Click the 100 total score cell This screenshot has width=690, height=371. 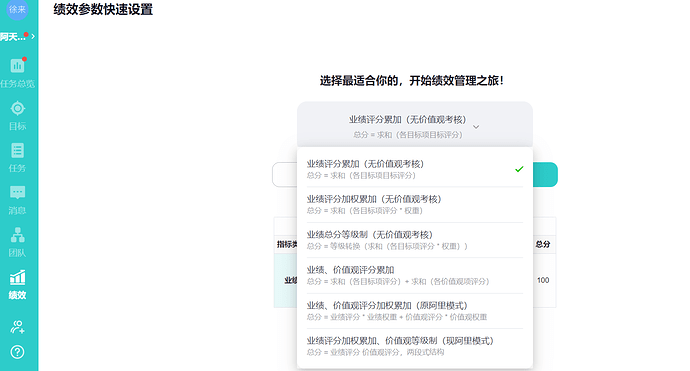click(543, 280)
